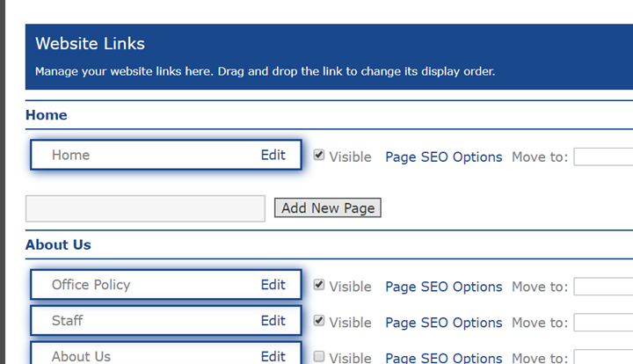The height and width of the screenshot is (364, 633).
Task: Click the Move to field for Staff
Action: (603, 323)
